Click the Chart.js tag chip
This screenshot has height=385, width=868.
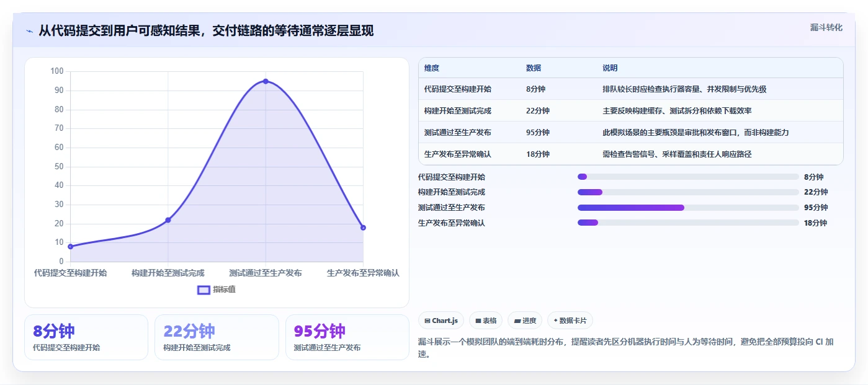441,321
